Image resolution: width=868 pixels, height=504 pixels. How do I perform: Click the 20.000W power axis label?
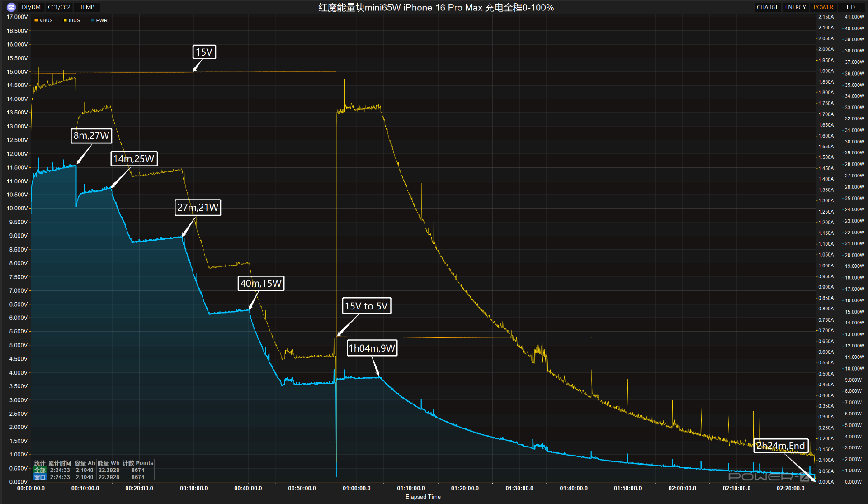pyautogui.click(x=854, y=255)
